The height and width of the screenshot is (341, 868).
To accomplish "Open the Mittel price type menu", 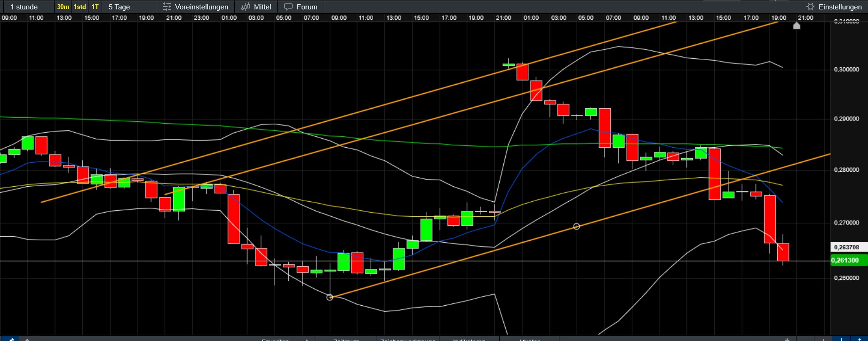I will [x=256, y=7].
